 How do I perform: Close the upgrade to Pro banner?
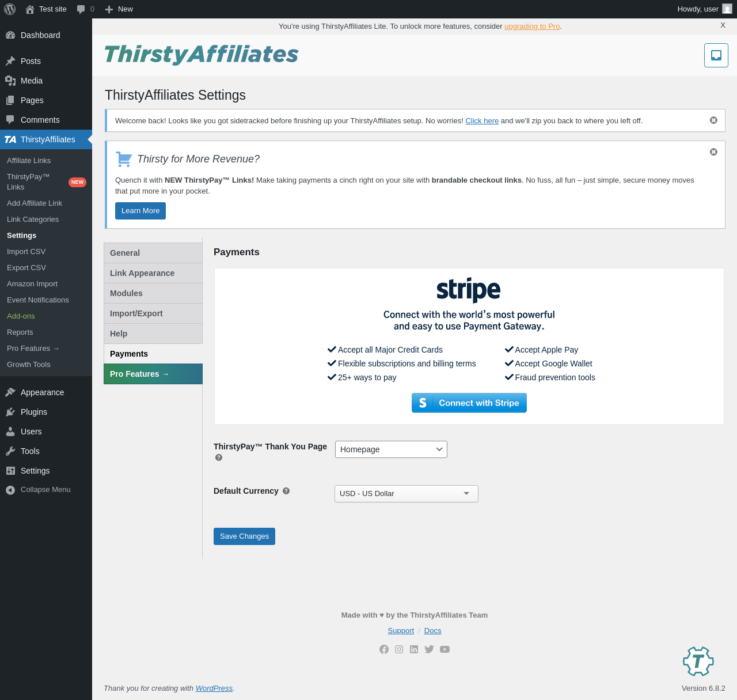tap(723, 25)
